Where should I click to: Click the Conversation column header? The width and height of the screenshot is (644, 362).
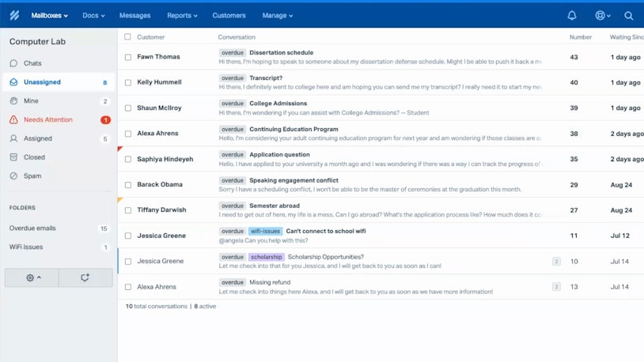237,37
